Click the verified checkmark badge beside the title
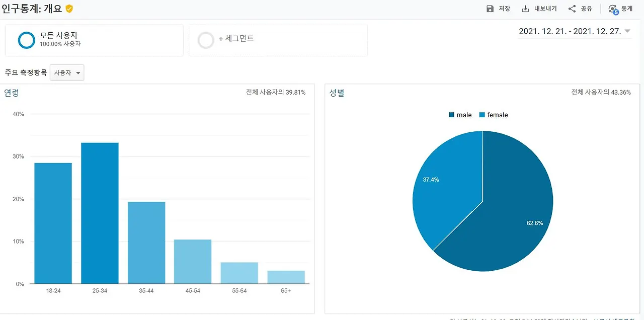The width and height of the screenshot is (644, 320). pyautogui.click(x=69, y=9)
